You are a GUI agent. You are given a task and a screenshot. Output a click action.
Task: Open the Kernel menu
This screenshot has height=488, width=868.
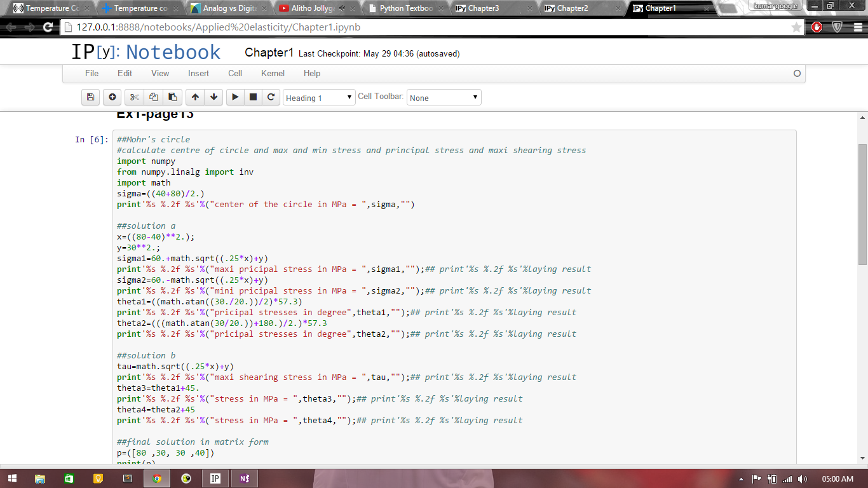[x=273, y=73]
